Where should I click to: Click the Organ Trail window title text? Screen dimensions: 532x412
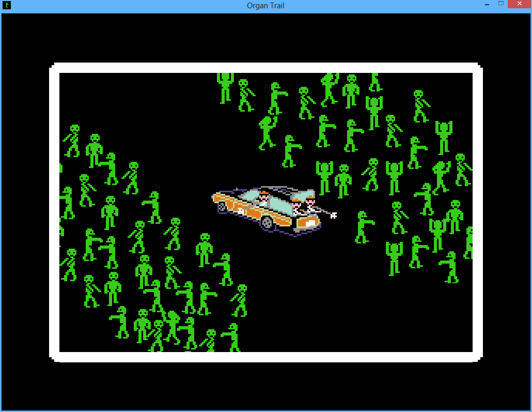(265, 6)
